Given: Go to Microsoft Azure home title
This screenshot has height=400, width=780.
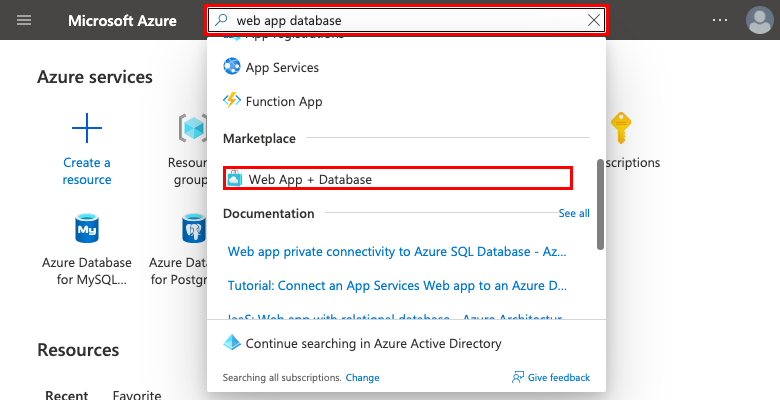Looking at the screenshot, I should coord(122,20).
